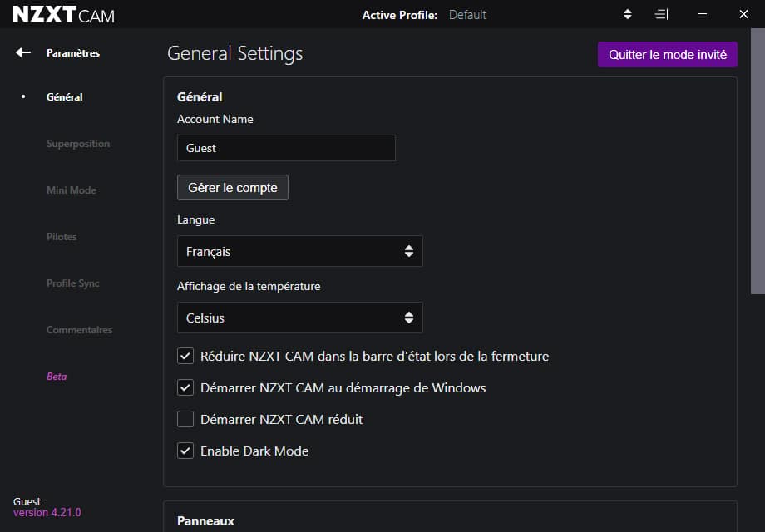The height and width of the screenshot is (532, 765).
Task: Disable the Enable Dark Mode checkbox
Action: [x=185, y=451]
